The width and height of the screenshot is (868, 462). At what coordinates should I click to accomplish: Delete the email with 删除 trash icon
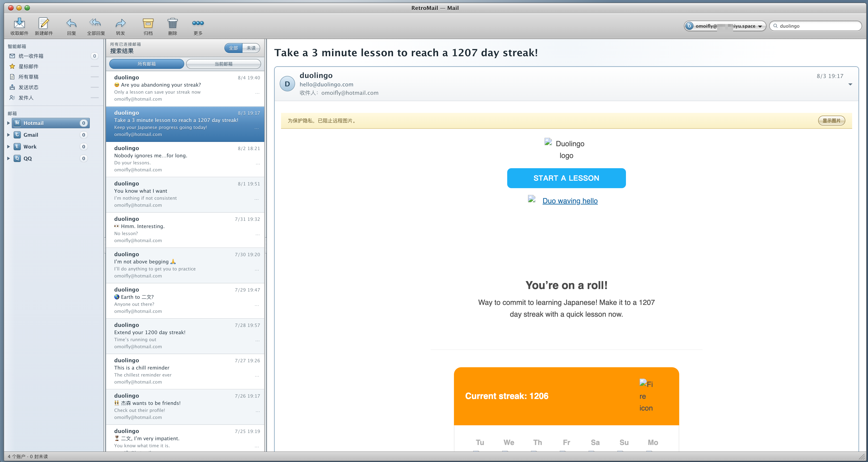pyautogui.click(x=172, y=23)
